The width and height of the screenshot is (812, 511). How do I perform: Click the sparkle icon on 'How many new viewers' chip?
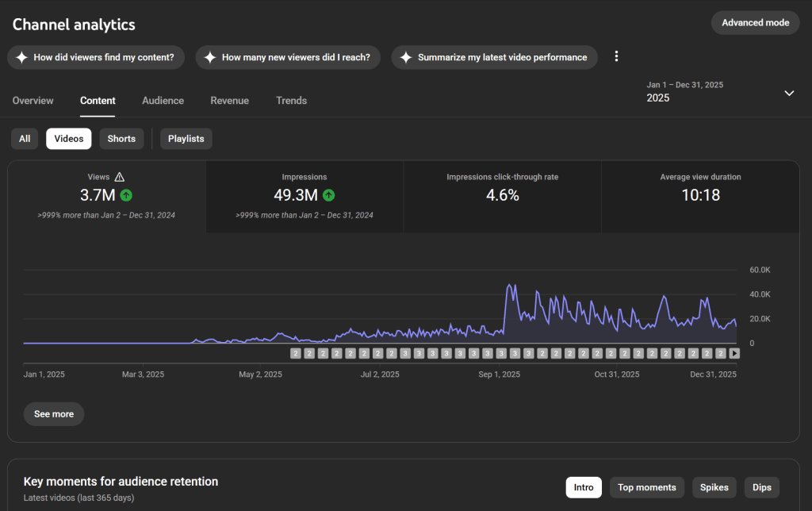pos(210,57)
